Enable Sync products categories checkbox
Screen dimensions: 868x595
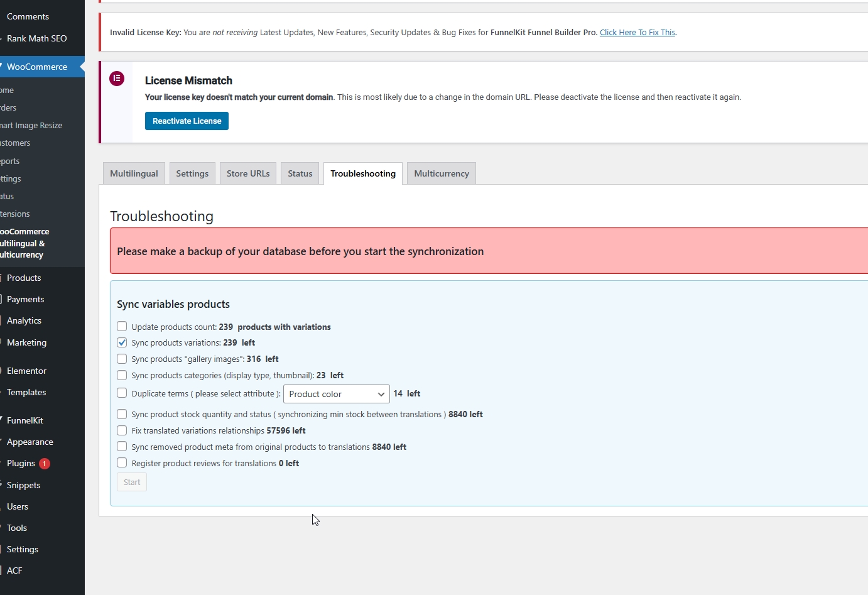(x=122, y=375)
